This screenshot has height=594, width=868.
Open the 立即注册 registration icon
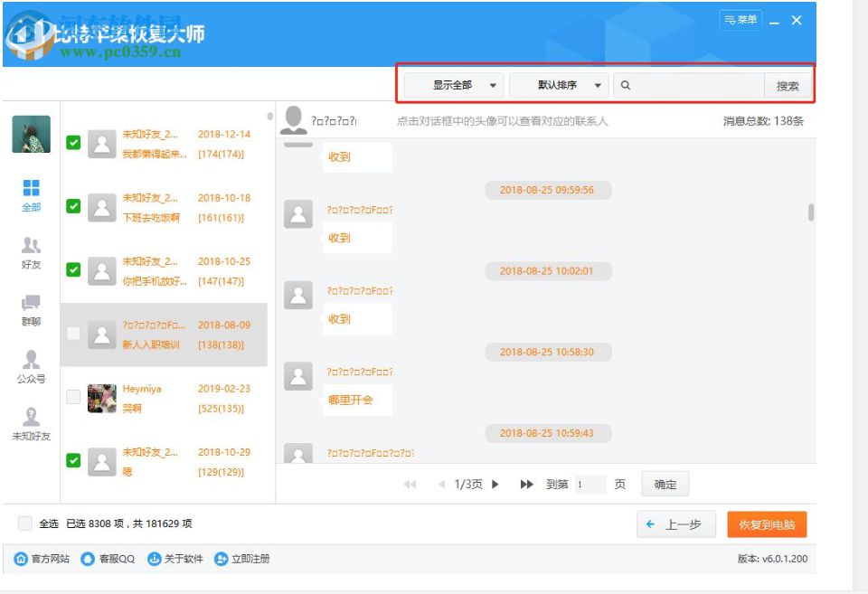coord(219,560)
